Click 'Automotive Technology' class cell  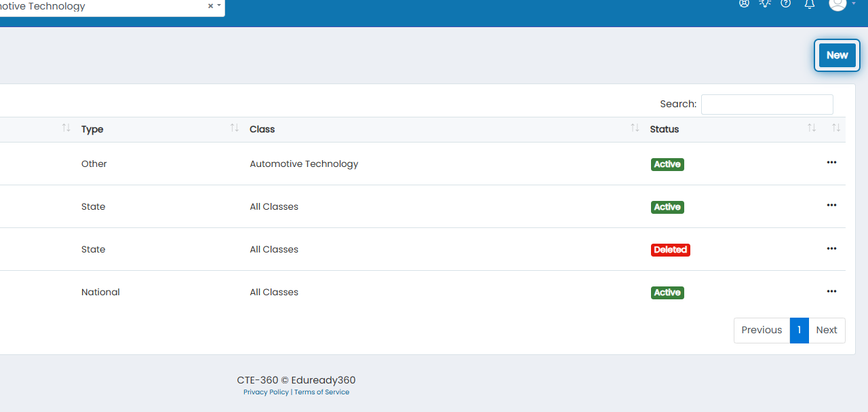tap(304, 164)
